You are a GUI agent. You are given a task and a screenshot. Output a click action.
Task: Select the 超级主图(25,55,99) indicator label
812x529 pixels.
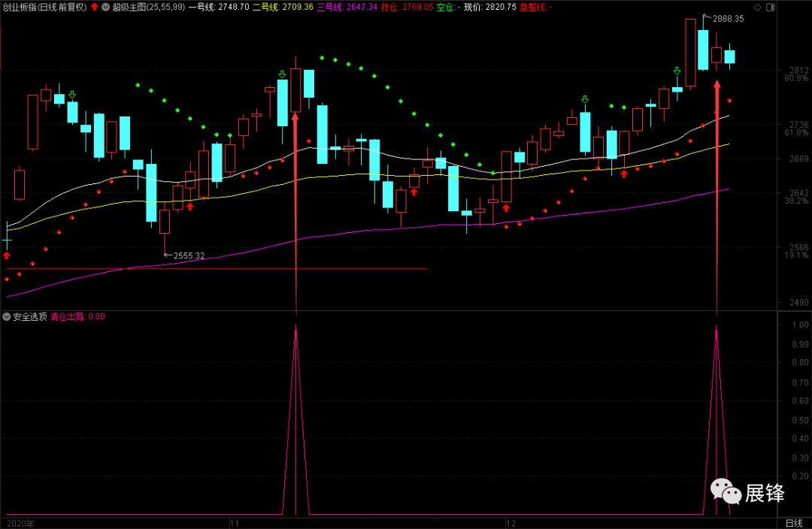coord(149,8)
